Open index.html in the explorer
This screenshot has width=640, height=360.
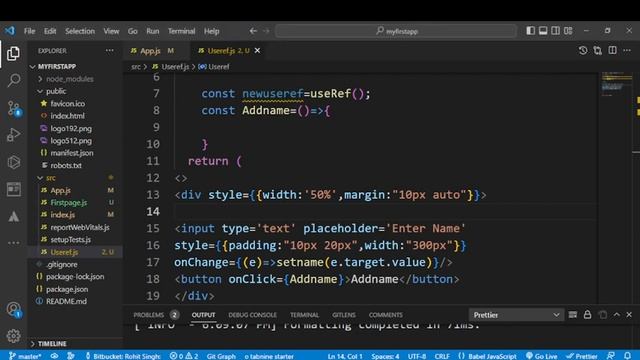click(x=67, y=116)
